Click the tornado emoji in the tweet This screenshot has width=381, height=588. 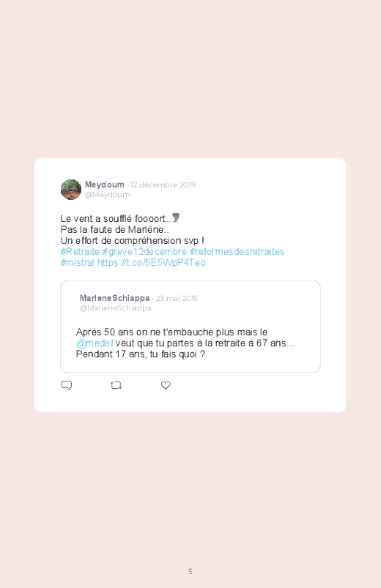click(x=176, y=218)
